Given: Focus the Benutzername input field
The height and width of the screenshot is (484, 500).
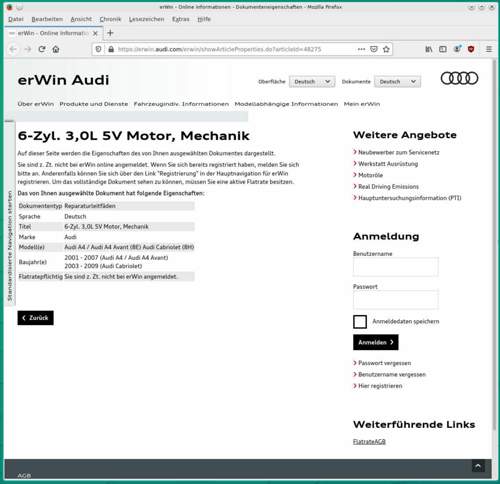Looking at the screenshot, I should 396,267.
